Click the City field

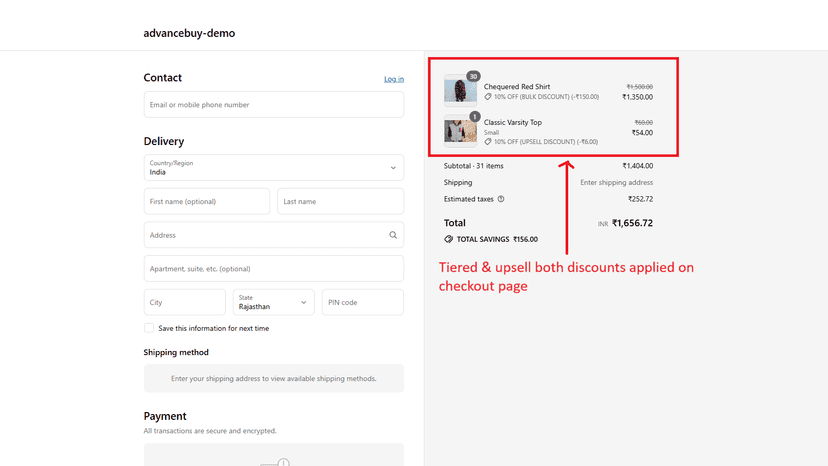tap(184, 302)
